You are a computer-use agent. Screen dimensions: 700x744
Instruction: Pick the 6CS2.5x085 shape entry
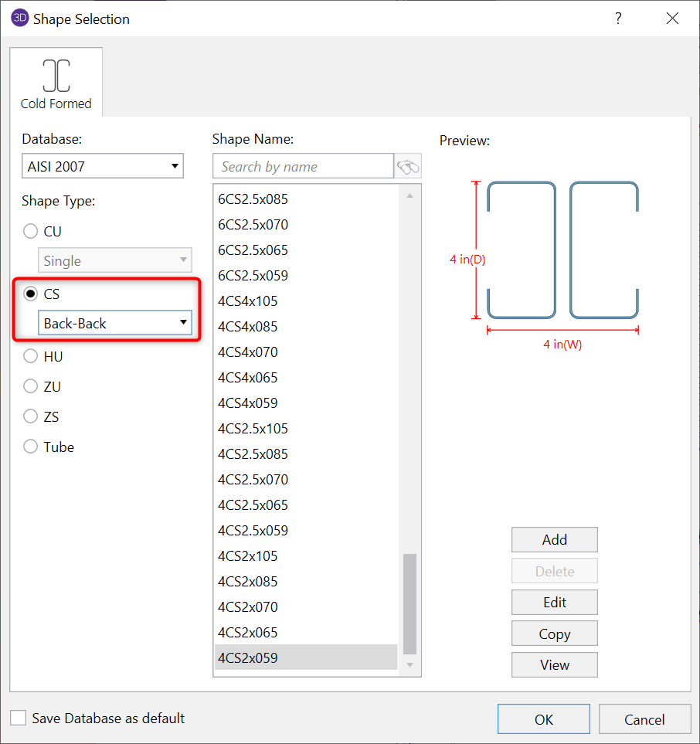(x=253, y=199)
